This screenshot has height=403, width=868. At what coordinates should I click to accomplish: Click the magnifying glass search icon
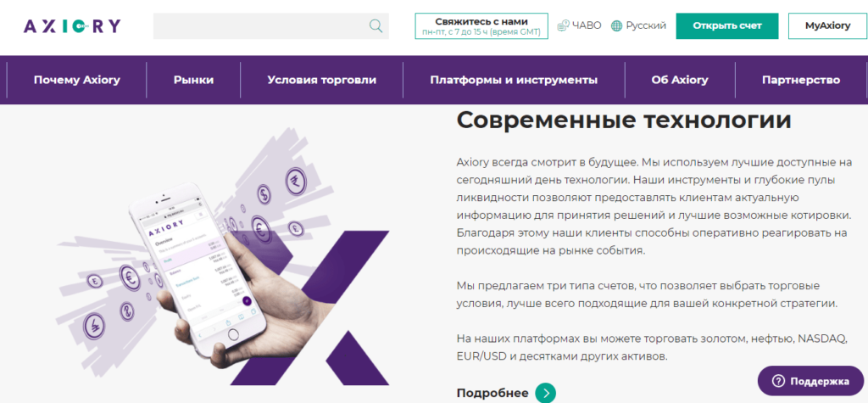point(376,26)
